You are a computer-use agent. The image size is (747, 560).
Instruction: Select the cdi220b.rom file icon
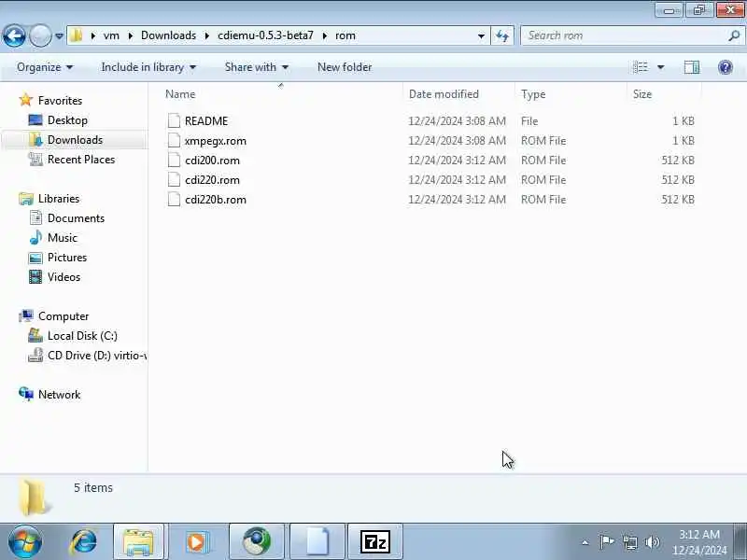click(174, 199)
